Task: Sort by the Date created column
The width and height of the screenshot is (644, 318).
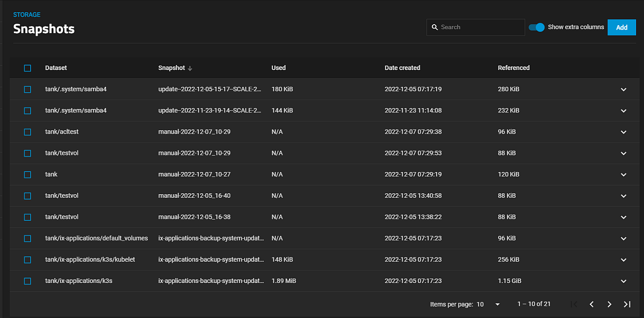Action: (402, 68)
